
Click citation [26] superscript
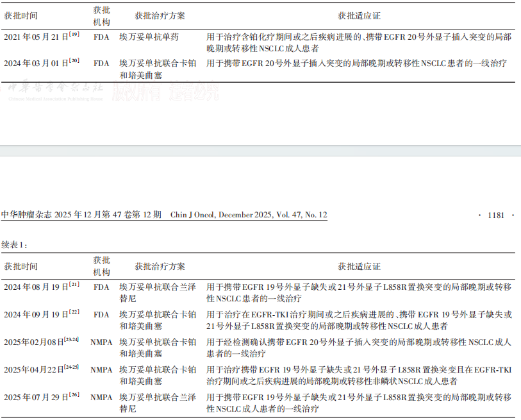[74, 394]
